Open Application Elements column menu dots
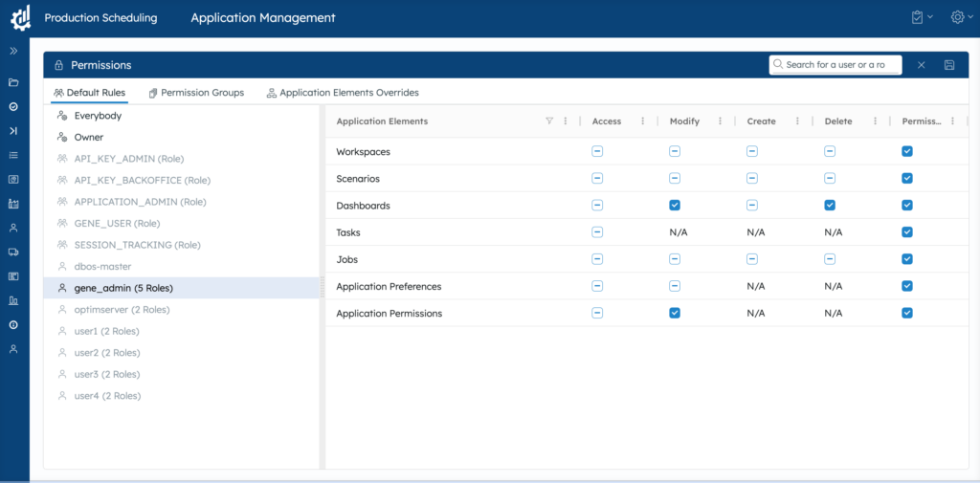980x483 pixels. point(566,121)
